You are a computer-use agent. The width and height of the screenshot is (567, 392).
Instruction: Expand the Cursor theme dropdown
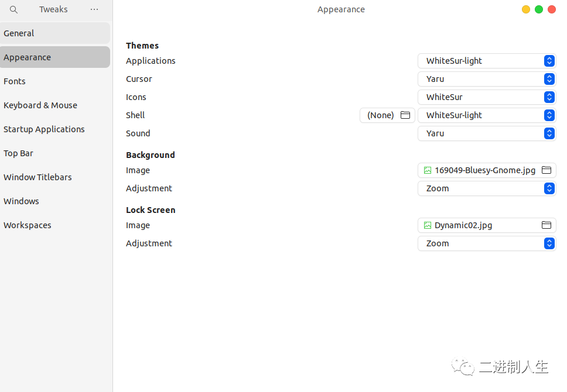click(x=486, y=79)
